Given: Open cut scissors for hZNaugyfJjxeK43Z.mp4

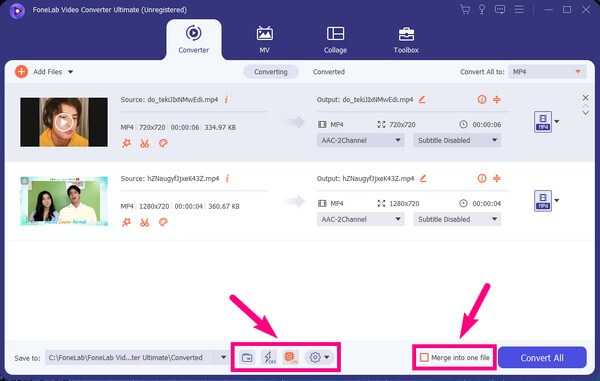Looking at the screenshot, I should 144,222.
